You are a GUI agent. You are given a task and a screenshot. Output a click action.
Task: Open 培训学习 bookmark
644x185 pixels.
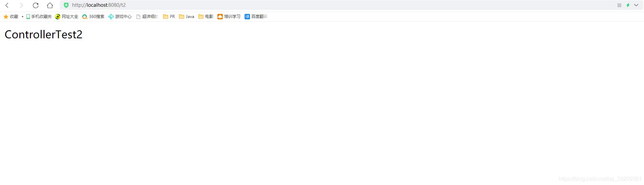point(229,17)
